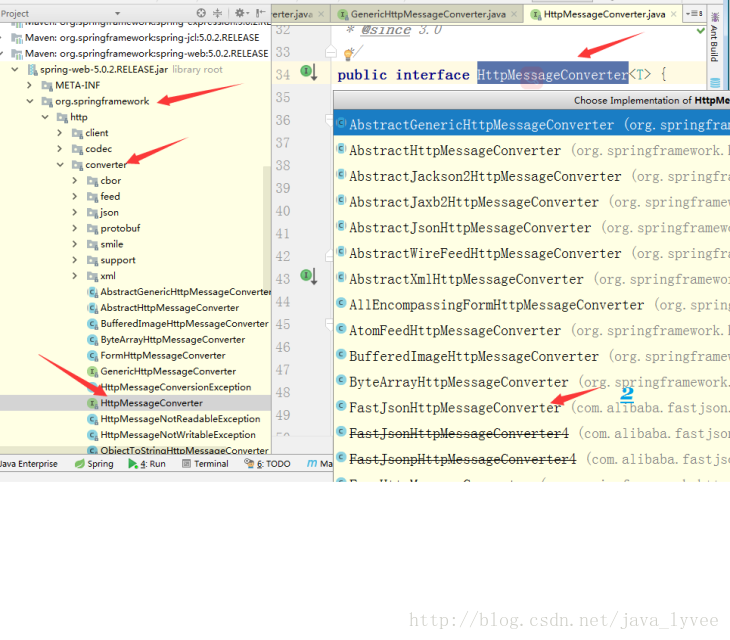Choose deprecated FastJsonHttpMessageConverter4 in popup

531,433
